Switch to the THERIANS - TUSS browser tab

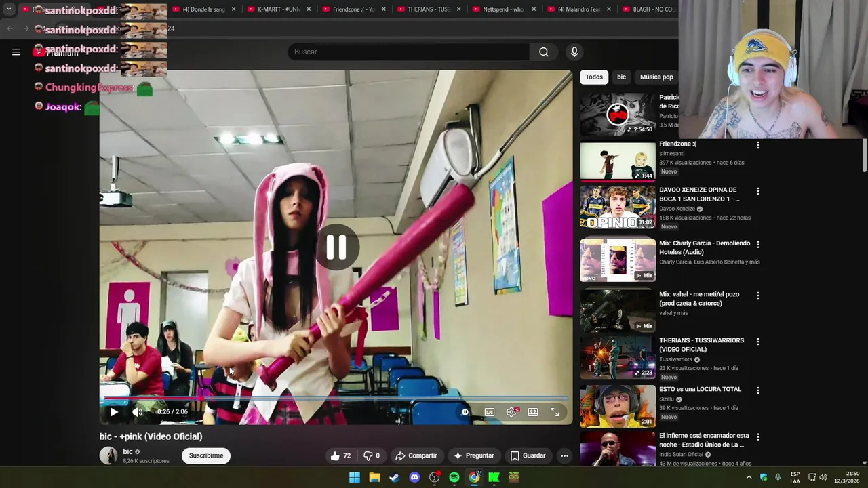429,9
